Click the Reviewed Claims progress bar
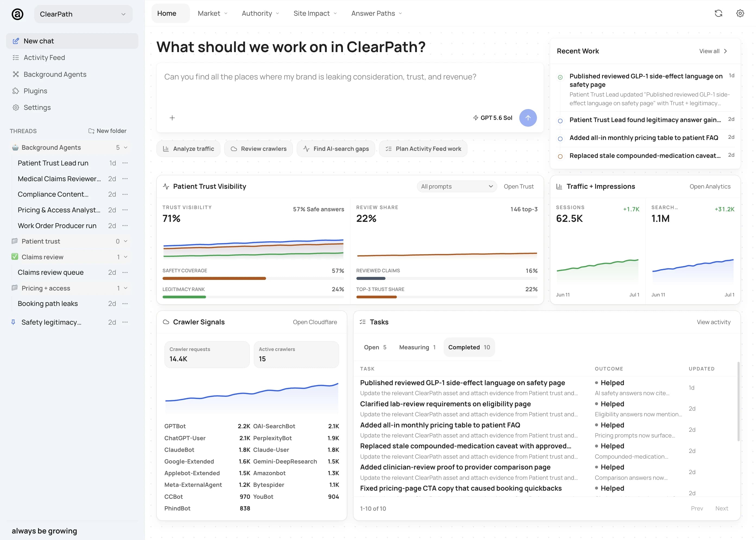 [x=447, y=278]
